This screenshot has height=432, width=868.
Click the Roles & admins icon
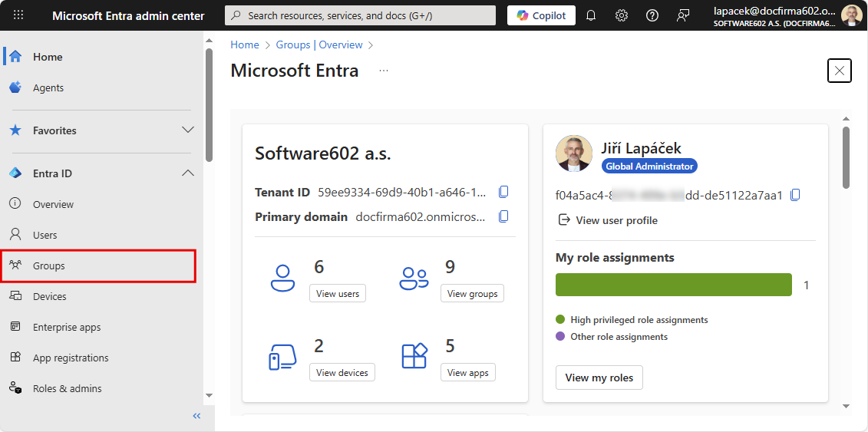point(15,388)
